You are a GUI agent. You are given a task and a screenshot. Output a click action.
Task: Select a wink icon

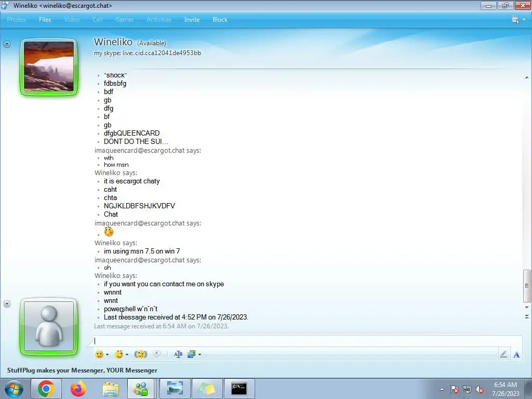119,354
